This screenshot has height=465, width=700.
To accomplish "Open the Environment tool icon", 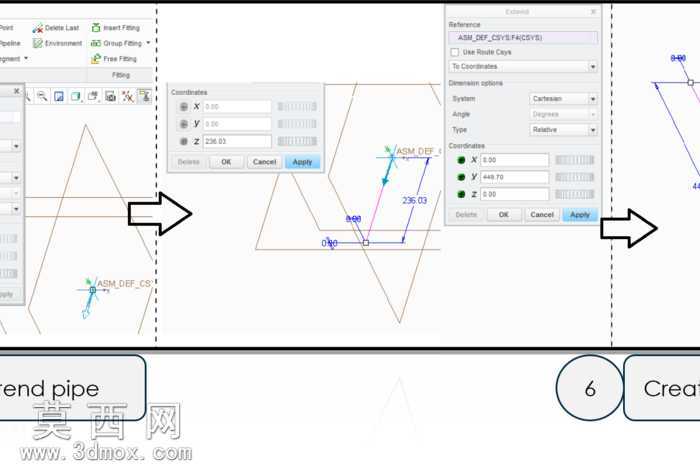I will (38, 43).
